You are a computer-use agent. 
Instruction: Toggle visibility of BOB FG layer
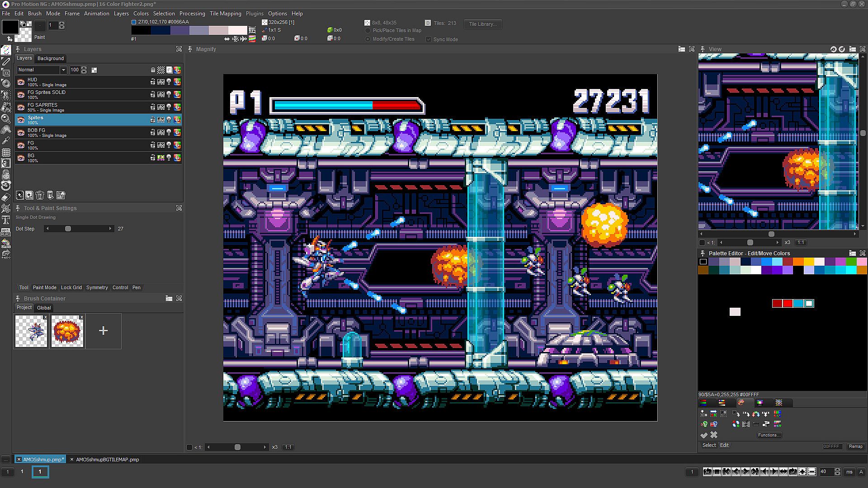click(21, 132)
